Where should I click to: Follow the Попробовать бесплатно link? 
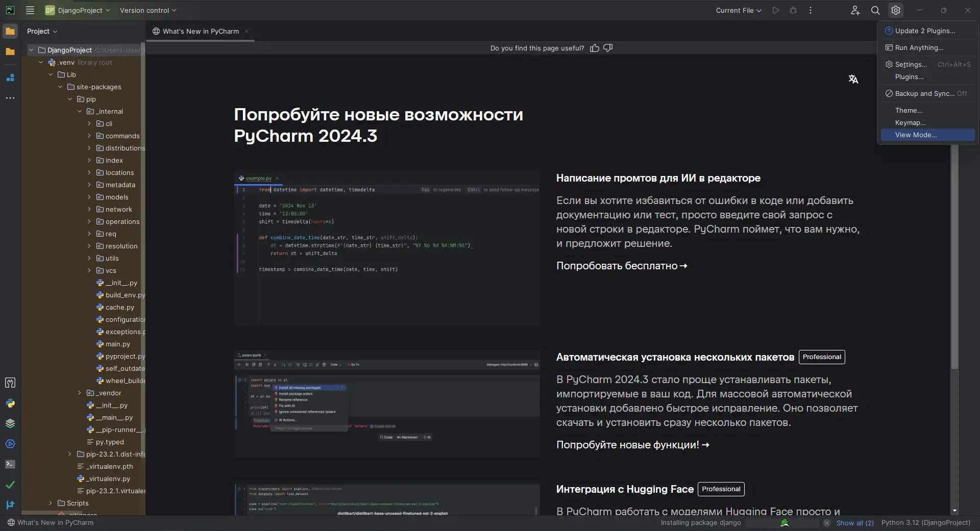621,266
